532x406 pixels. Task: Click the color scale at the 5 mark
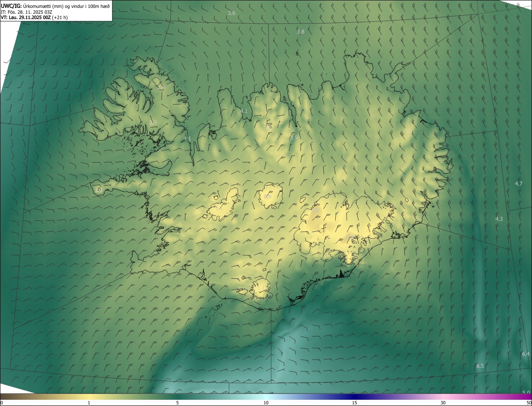tap(177, 403)
